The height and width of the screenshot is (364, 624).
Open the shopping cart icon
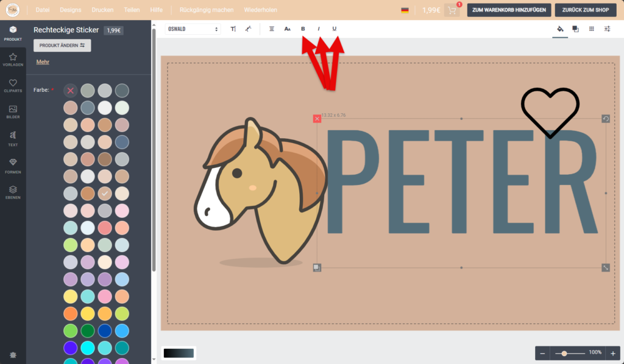tap(452, 10)
